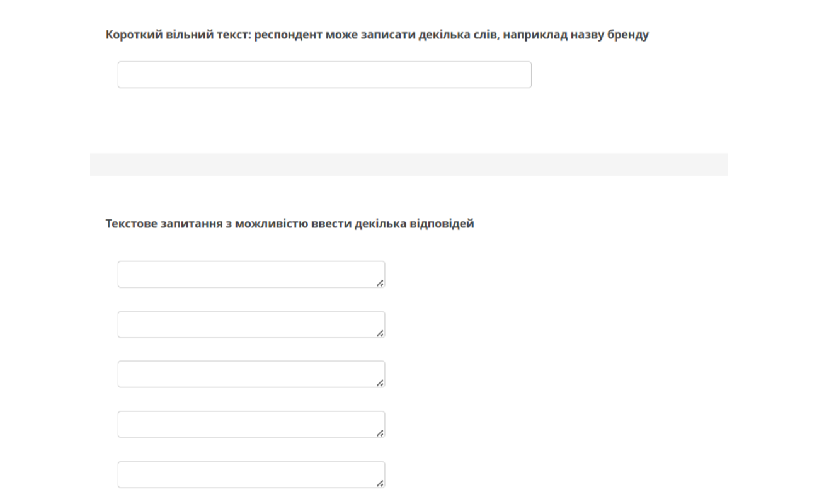Click the gray divider bar between questions

[x=409, y=164]
